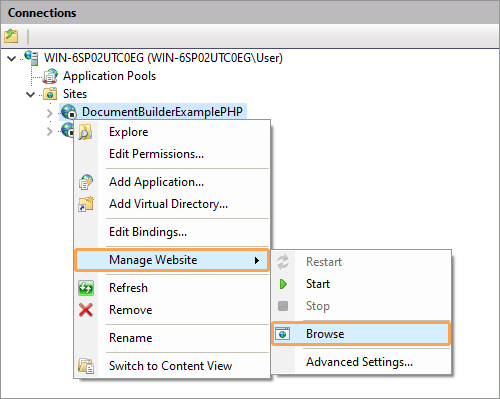Open the Manage Website submenu
500x399 pixels.
172,260
